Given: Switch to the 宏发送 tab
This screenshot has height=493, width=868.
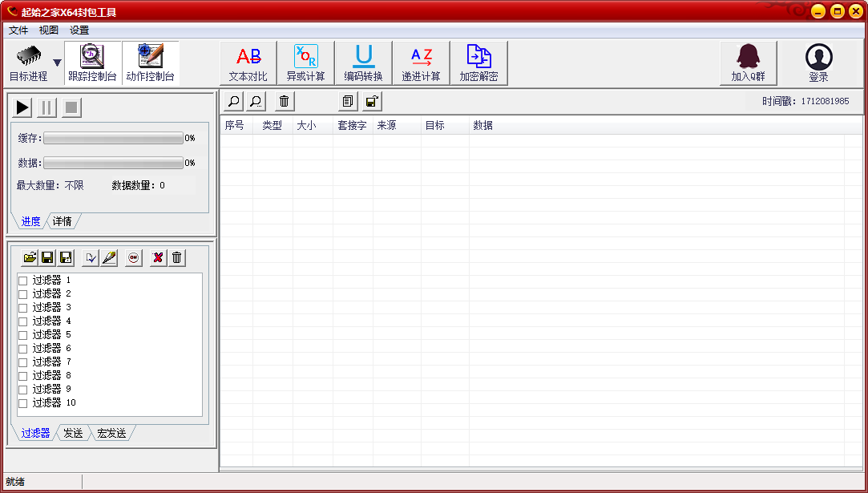Looking at the screenshot, I should tap(111, 433).
